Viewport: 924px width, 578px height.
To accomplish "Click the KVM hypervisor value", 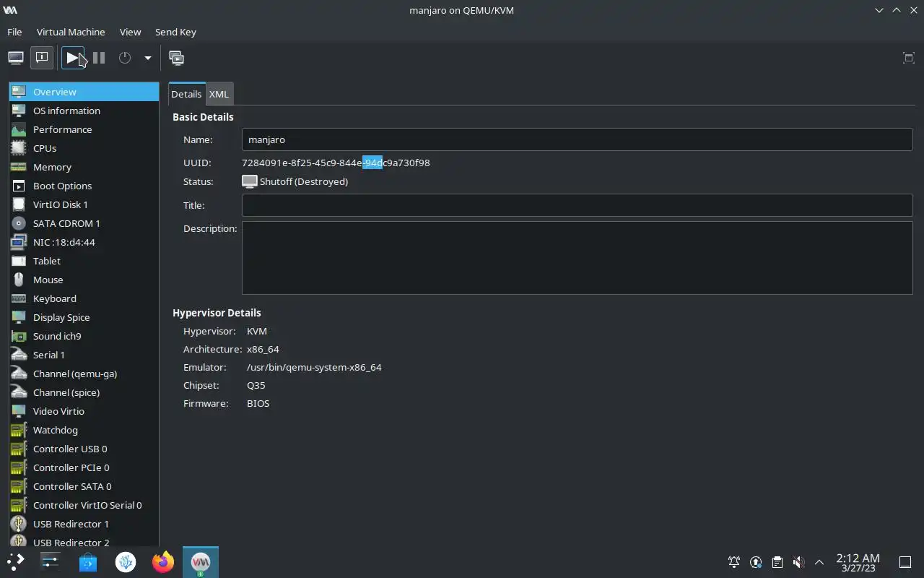I will pyautogui.click(x=257, y=331).
